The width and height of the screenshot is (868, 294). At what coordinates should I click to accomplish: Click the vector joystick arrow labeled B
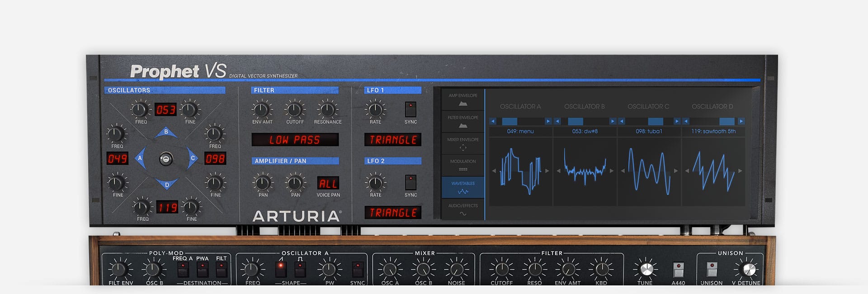pyautogui.click(x=166, y=132)
